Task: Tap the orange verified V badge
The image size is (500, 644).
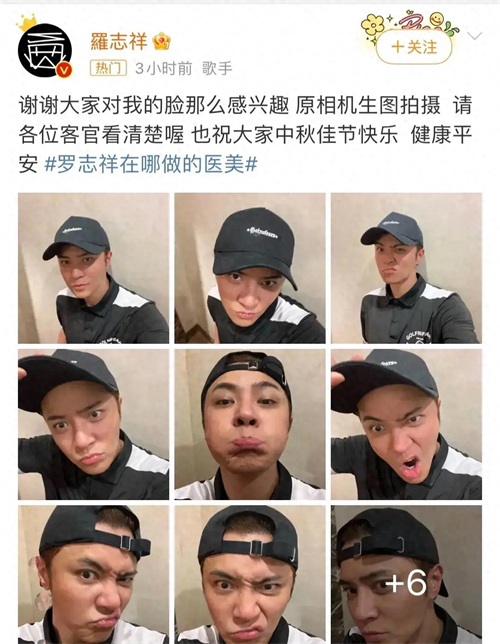Action: point(64,70)
